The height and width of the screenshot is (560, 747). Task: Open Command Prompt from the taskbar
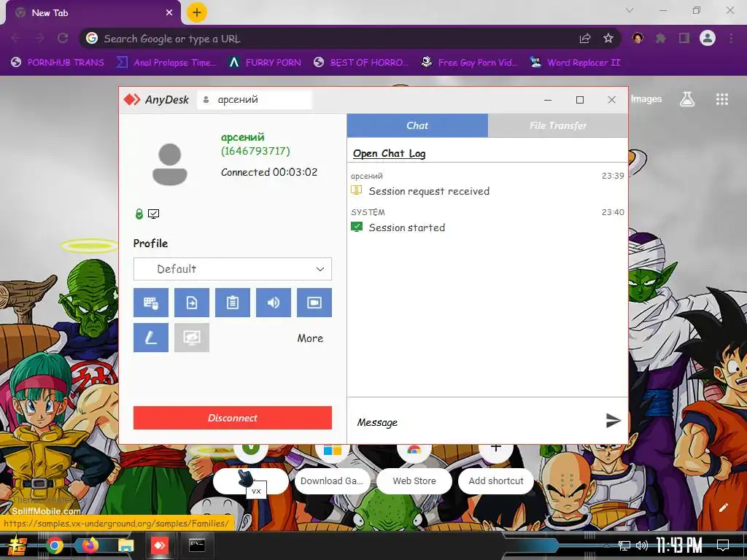coord(197,545)
